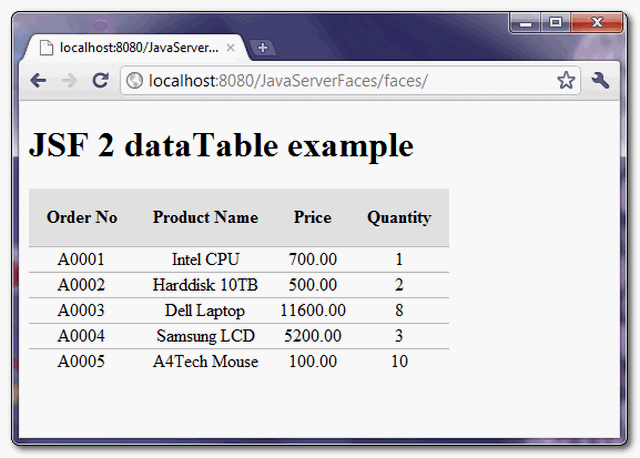Click quantity 3 in the Samsung LCD row
Screen dimensions: 640x458
(x=399, y=336)
